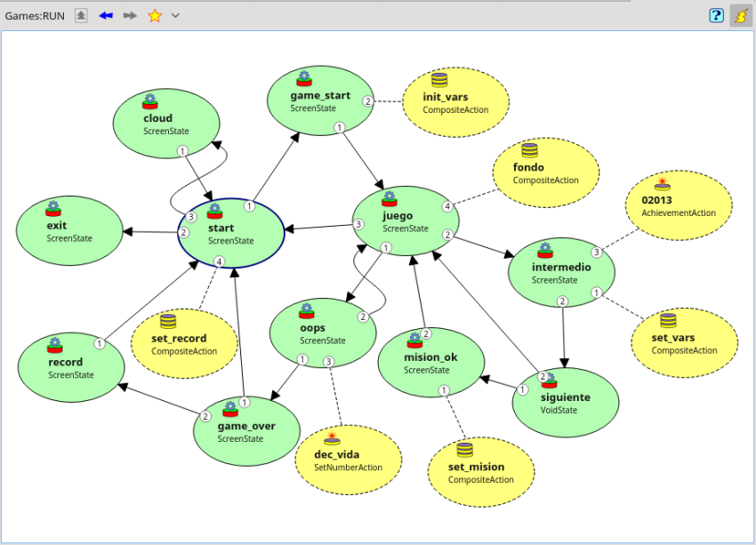Click the yellow star favorites icon
The height and width of the screenshot is (545, 756).
155,15
